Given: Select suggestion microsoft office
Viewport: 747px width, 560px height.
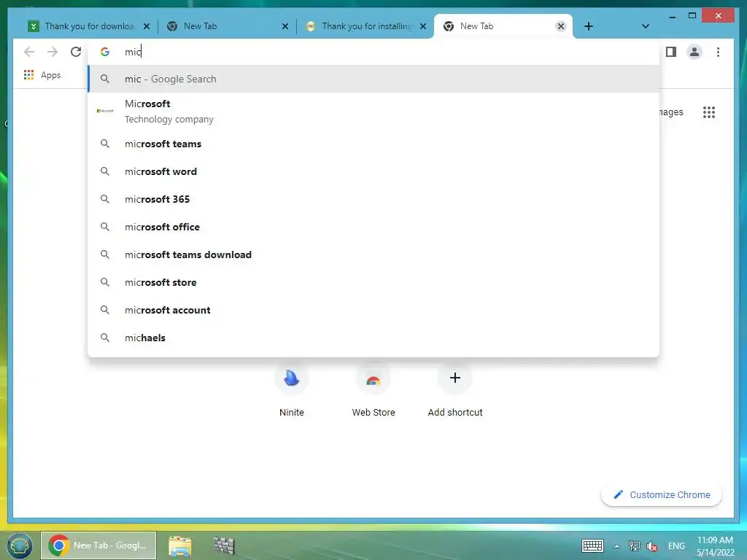Looking at the screenshot, I should [x=373, y=227].
